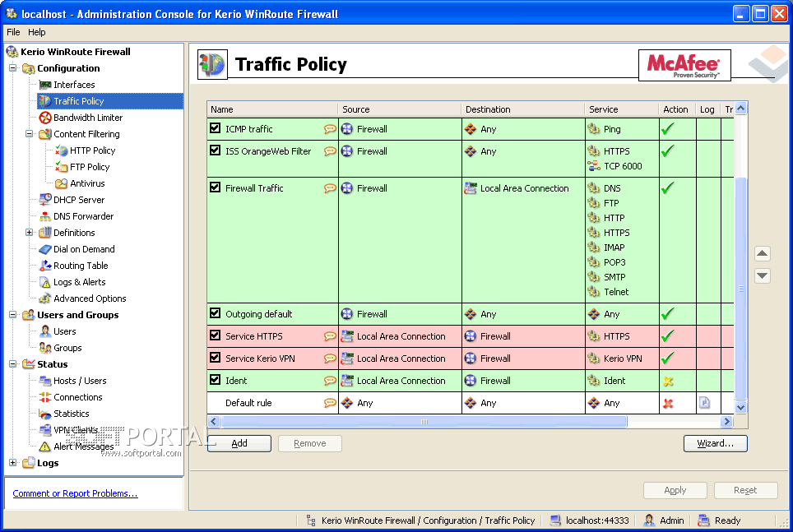Select the Groups icon in tree

45,348
